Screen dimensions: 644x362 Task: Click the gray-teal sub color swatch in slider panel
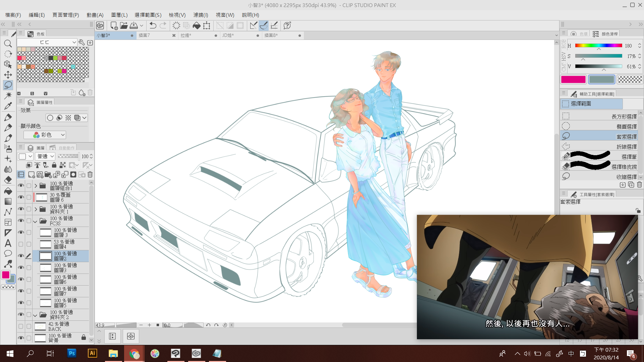[601, 79]
